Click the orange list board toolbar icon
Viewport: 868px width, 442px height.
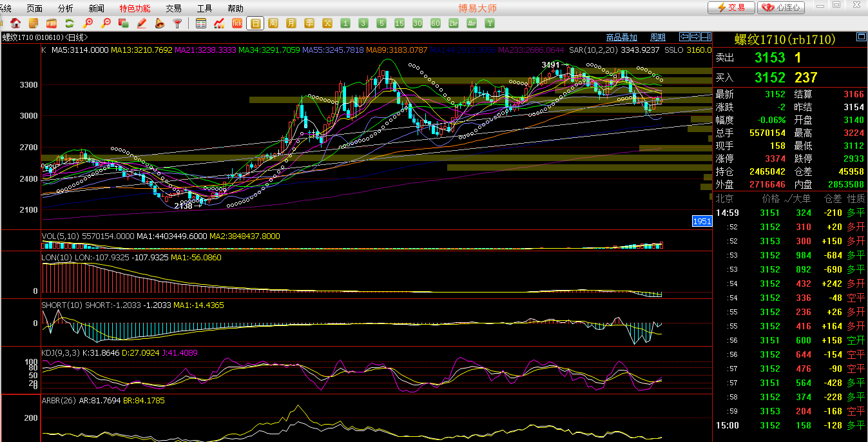coord(34,23)
